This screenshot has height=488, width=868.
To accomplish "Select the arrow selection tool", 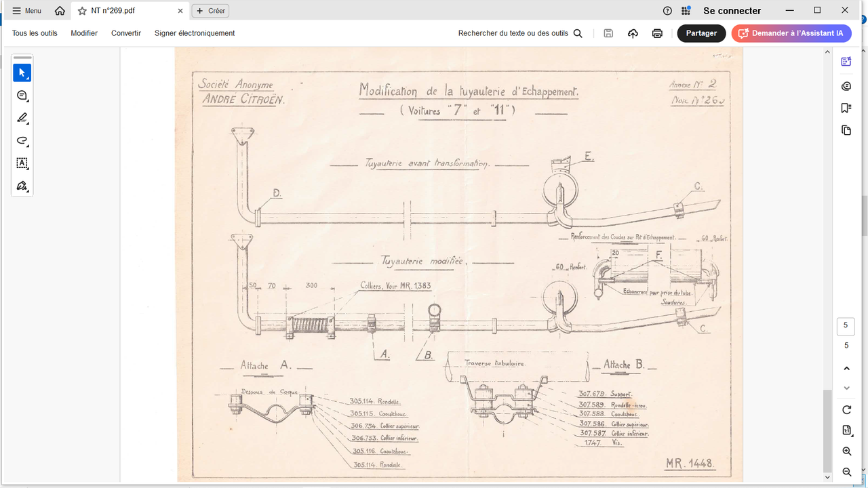I will pyautogui.click(x=22, y=73).
